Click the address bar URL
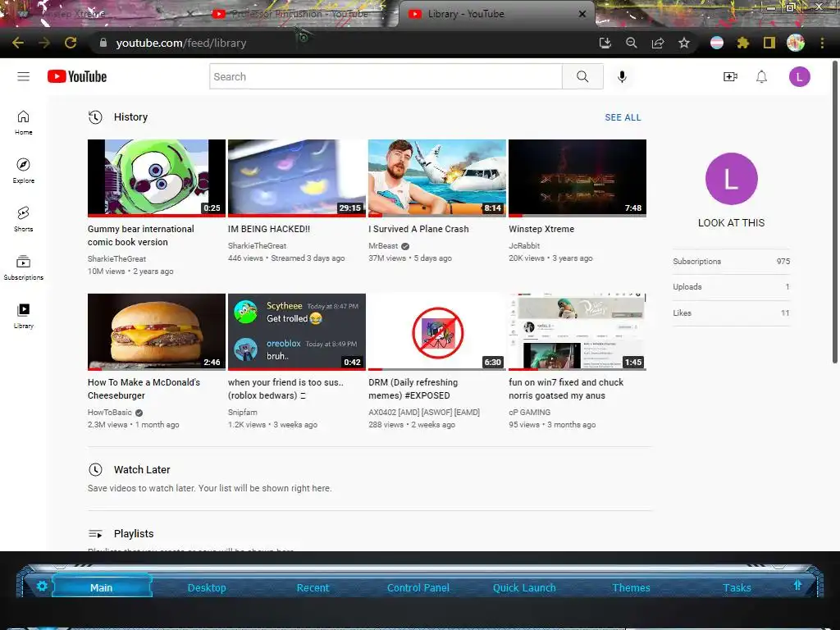Viewport: 840px width, 630px height. 181,43
